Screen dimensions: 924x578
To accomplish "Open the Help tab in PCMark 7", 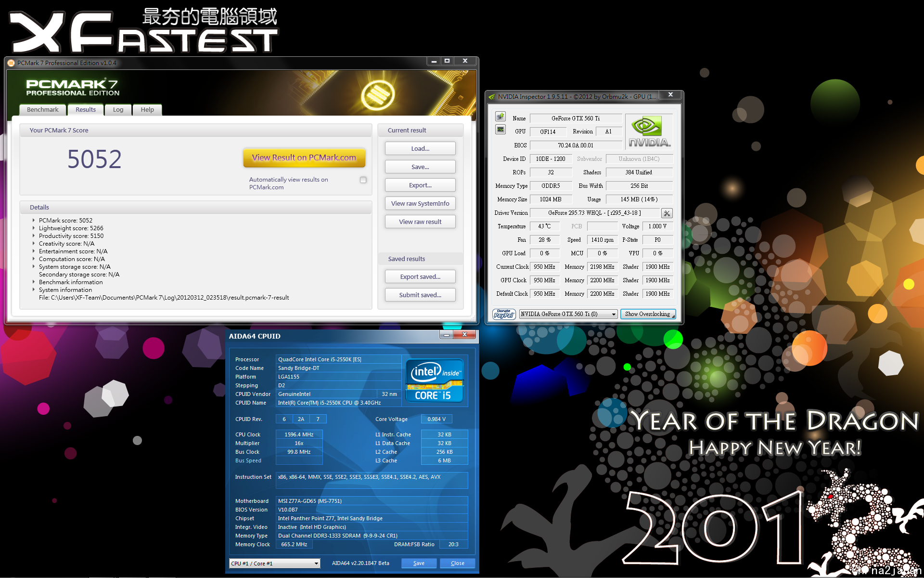I will 147,110.
